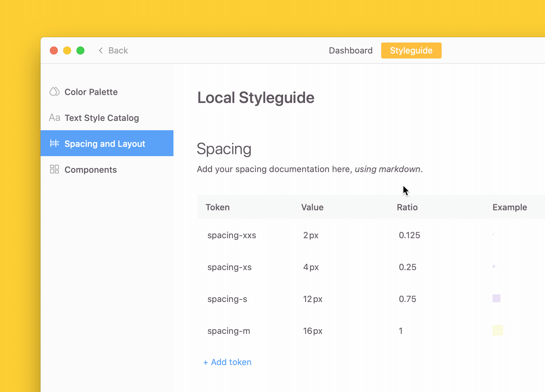Go Back using the Back button
This screenshot has width=545, height=392.
tap(113, 50)
